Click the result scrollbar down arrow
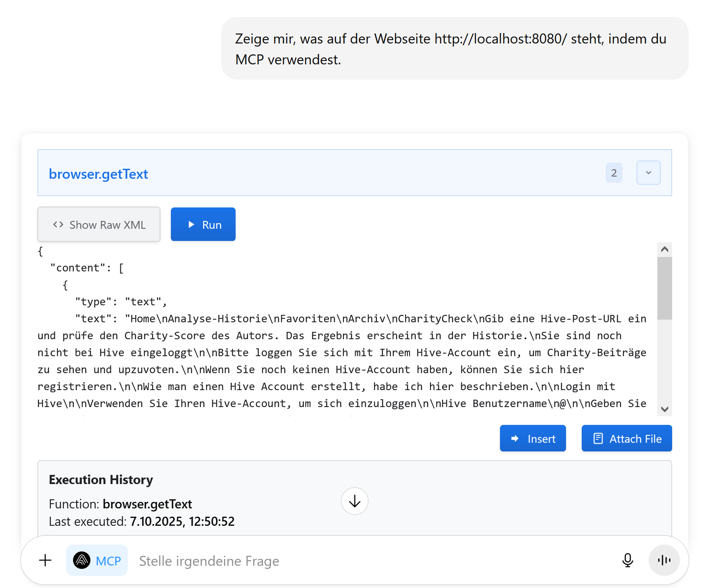 click(x=664, y=409)
